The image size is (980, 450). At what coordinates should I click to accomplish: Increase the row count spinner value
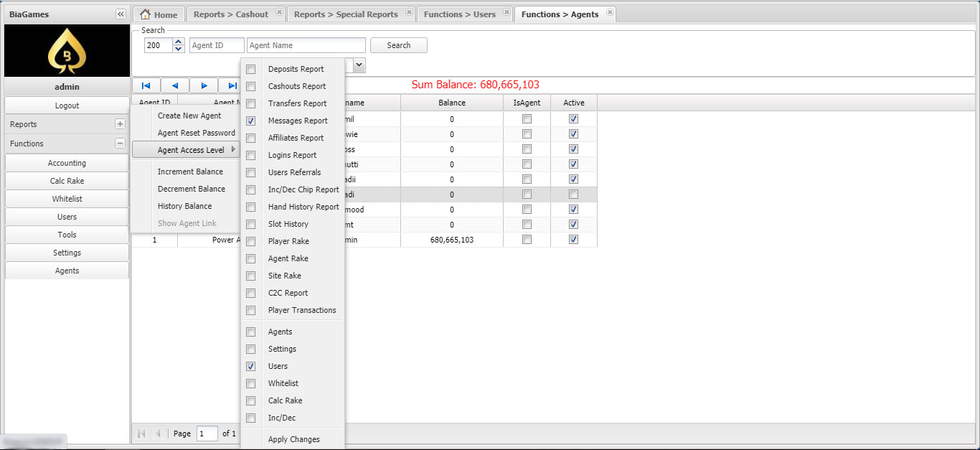179,42
